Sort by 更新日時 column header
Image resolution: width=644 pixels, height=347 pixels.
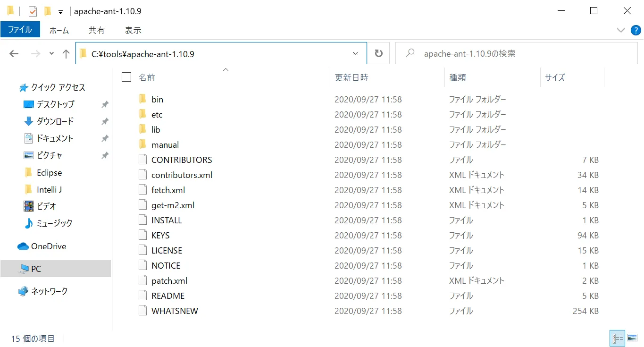coord(351,78)
